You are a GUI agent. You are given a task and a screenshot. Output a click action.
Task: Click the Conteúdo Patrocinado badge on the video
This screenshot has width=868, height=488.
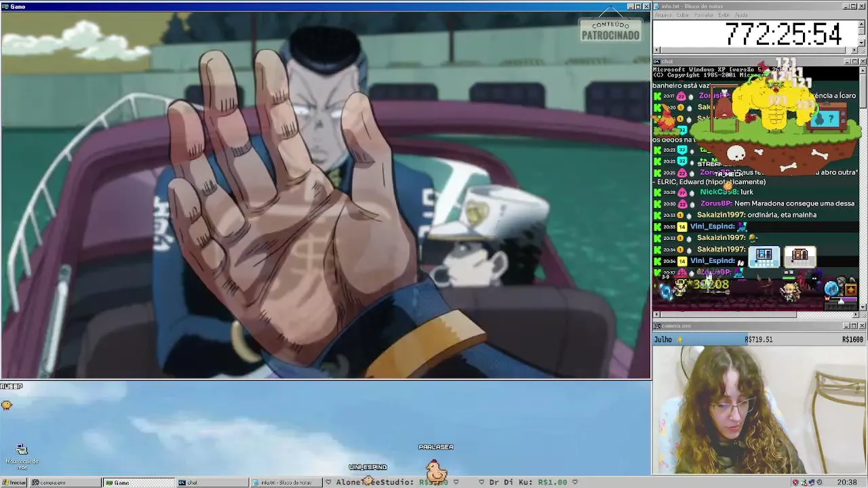[610, 30]
